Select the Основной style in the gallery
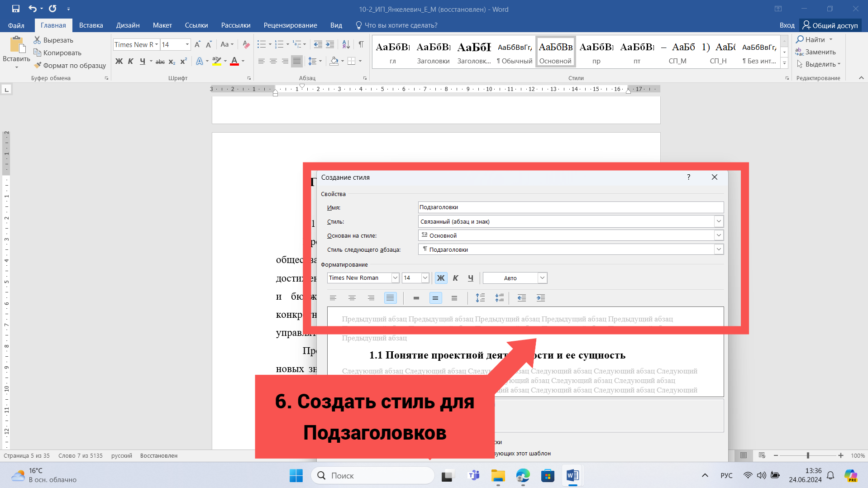Image resolution: width=868 pixels, height=488 pixels. coord(555,52)
